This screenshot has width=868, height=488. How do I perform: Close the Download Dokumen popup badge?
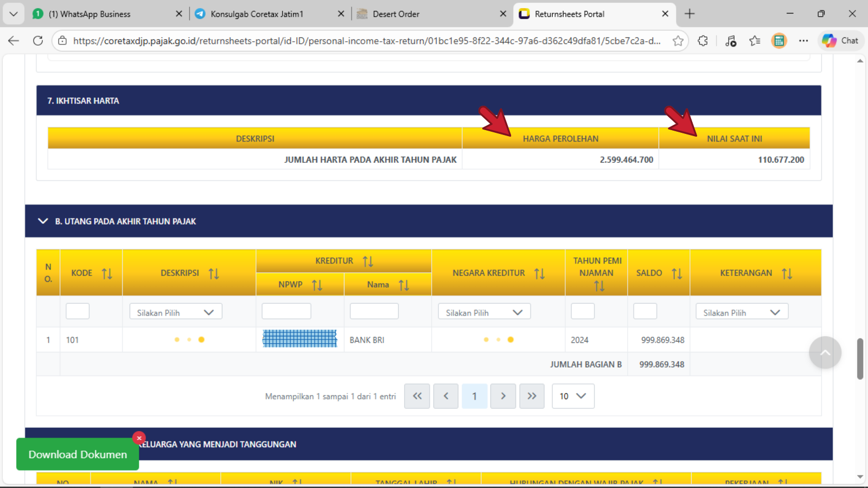tap(139, 438)
